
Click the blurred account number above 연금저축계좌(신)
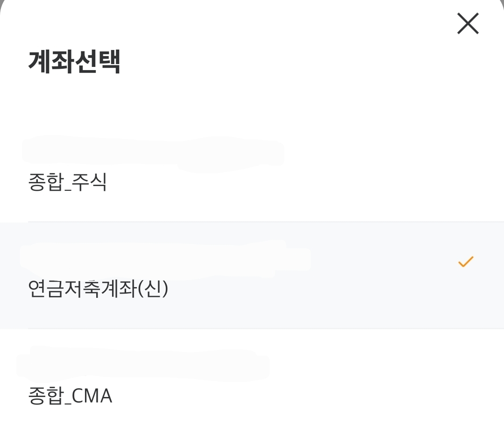pyautogui.click(x=166, y=256)
